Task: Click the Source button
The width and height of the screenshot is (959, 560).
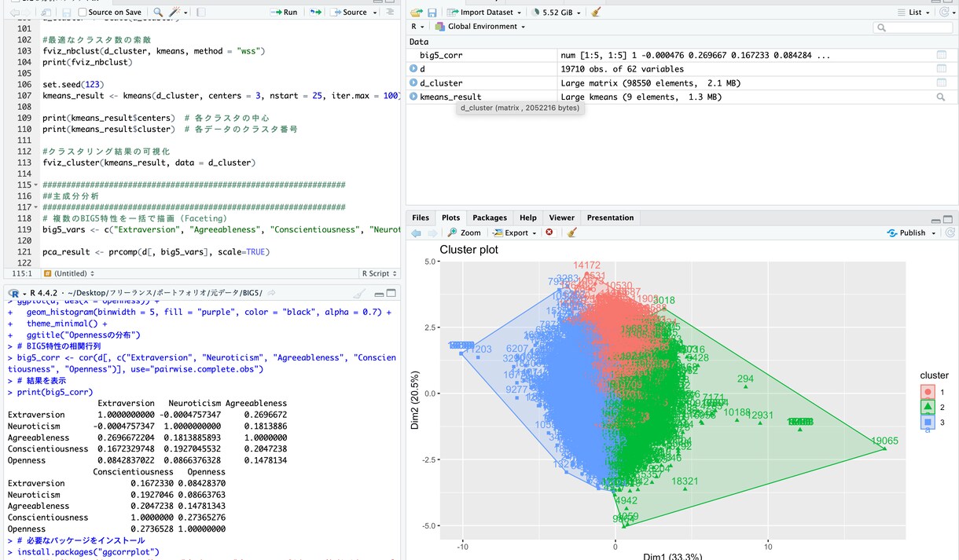Action: [349, 13]
